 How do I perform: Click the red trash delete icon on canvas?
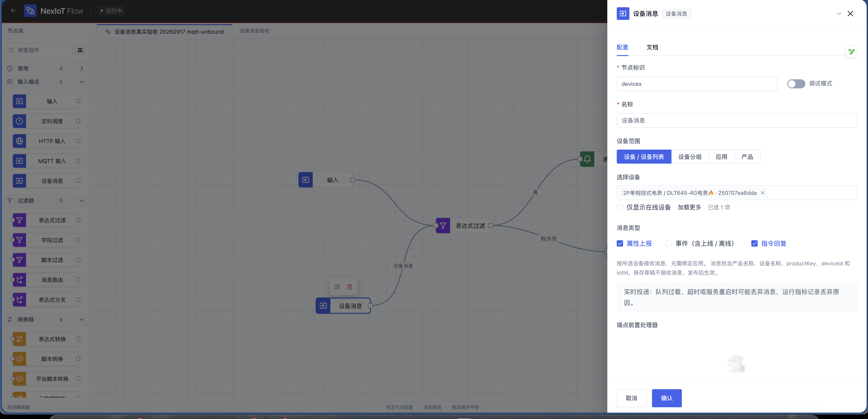click(x=350, y=287)
